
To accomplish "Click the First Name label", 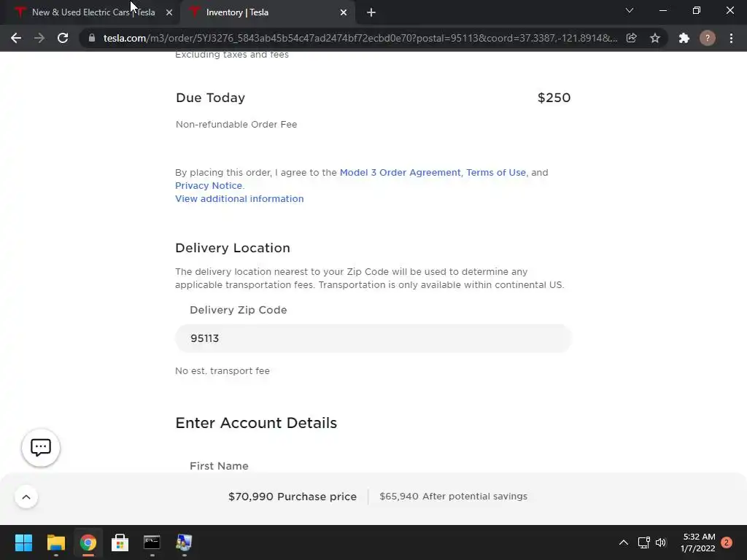I will pos(219,466).
